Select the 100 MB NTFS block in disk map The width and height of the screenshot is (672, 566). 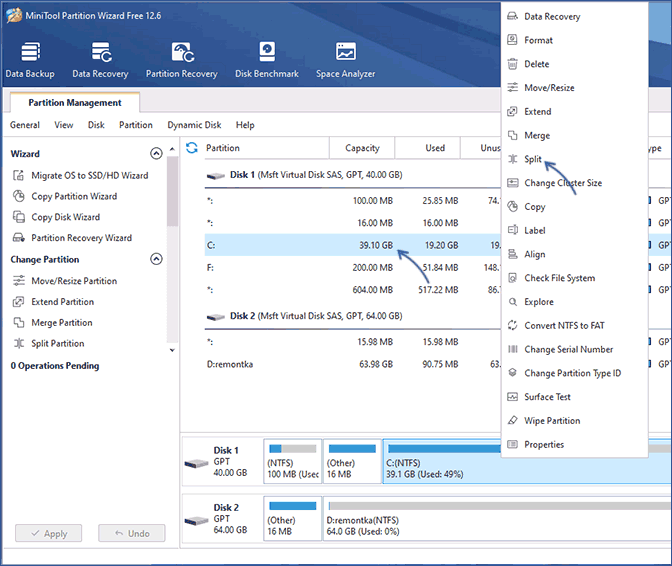[x=293, y=461]
